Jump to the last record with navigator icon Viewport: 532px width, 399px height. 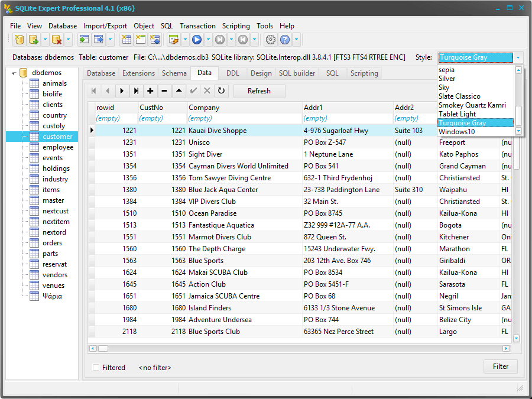[137, 91]
